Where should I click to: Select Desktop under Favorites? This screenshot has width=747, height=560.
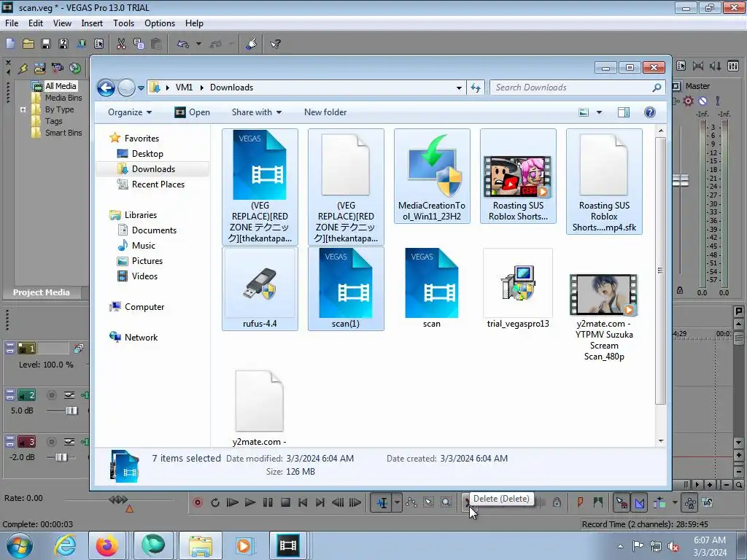(x=147, y=154)
